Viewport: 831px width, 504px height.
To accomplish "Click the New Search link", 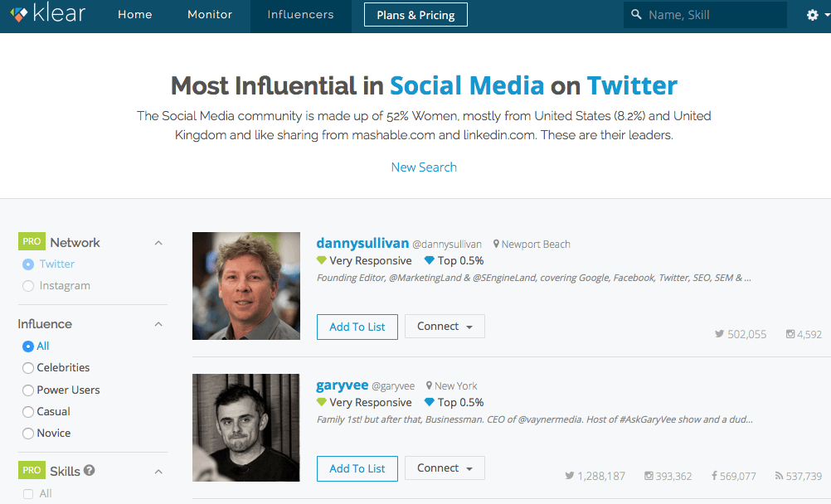I will pyautogui.click(x=424, y=167).
